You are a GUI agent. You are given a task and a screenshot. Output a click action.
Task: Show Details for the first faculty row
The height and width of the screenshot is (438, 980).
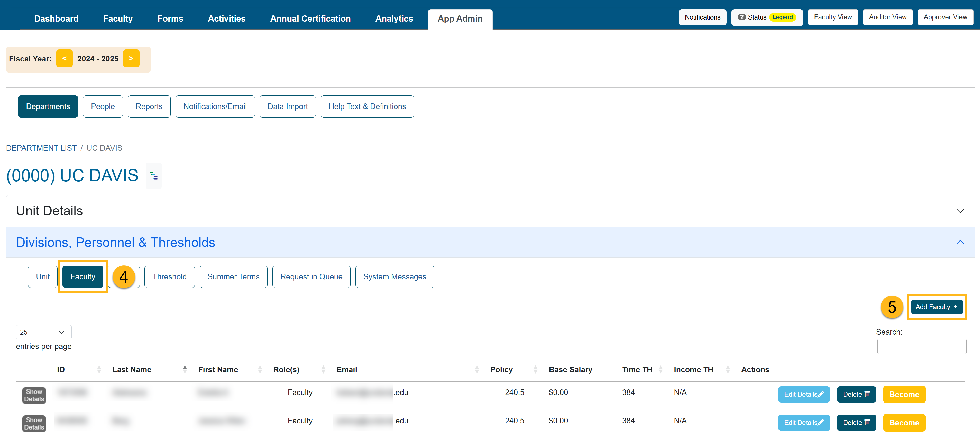(34, 395)
